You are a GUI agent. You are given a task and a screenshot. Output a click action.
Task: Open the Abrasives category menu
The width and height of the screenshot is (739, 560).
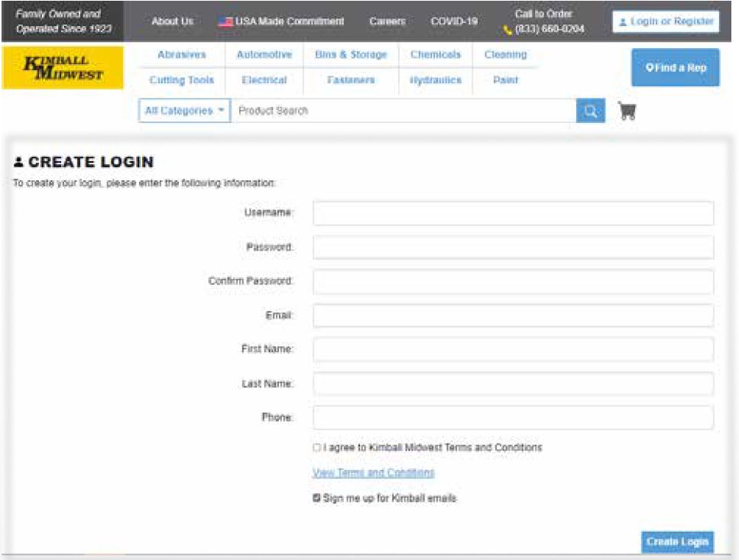tap(182, 55)
